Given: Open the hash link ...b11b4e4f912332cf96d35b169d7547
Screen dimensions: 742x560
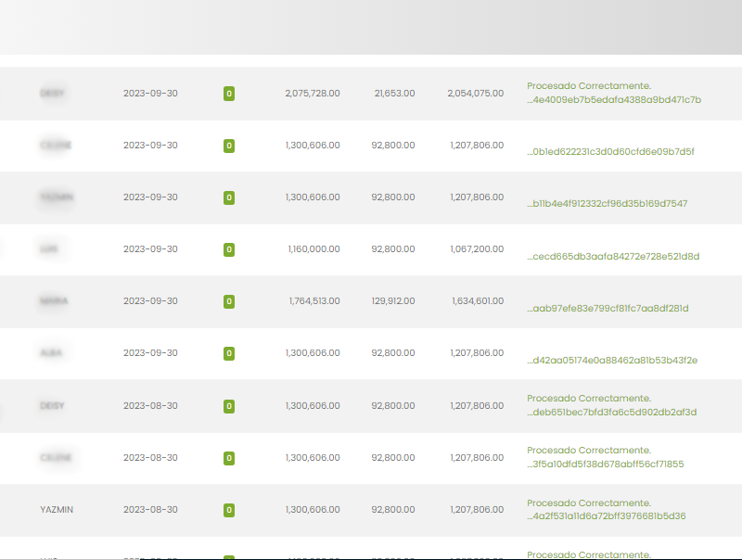Looking at the screenshot, I should [x=607, y=203].
